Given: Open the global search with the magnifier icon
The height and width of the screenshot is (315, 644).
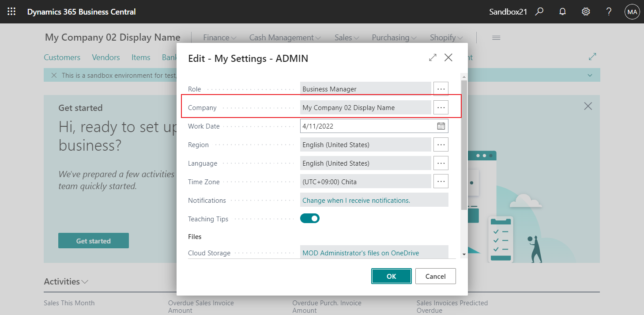Looking at the screenshot, I should click(x=539, y=11).
